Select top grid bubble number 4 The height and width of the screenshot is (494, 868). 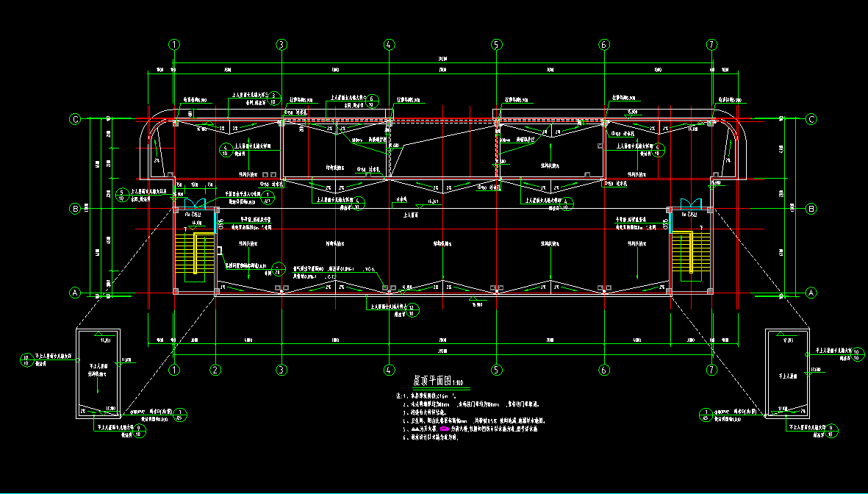[x=389, y=44]
